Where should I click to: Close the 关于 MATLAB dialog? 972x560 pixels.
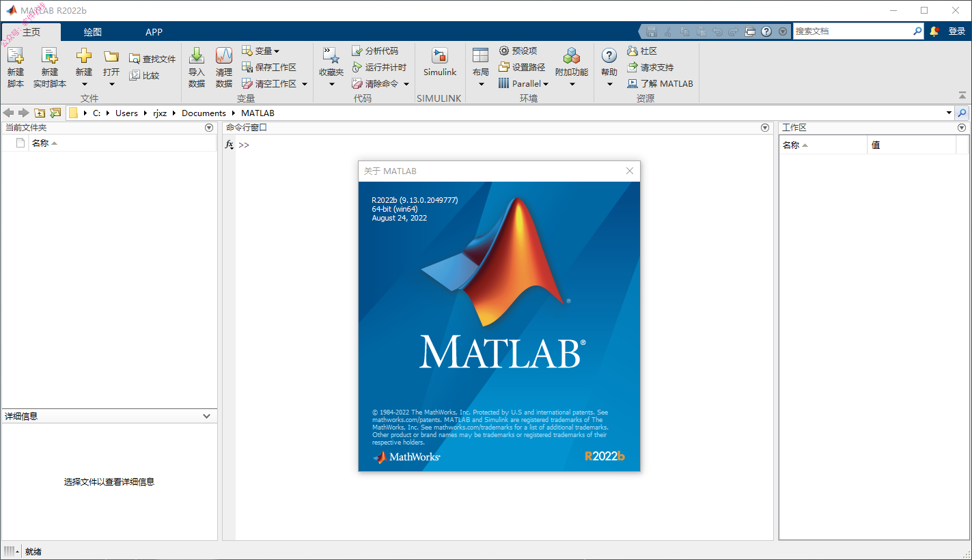click(630, 171)
